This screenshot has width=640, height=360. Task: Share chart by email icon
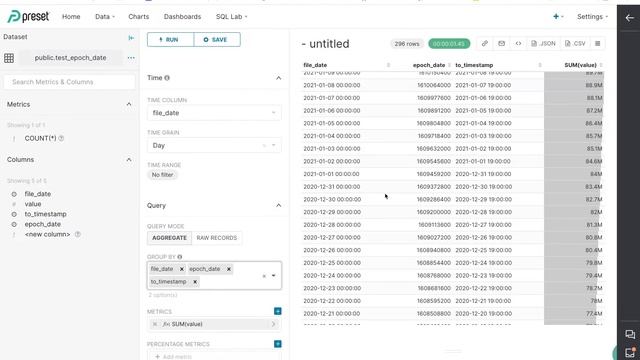click(x=501, y=43)
